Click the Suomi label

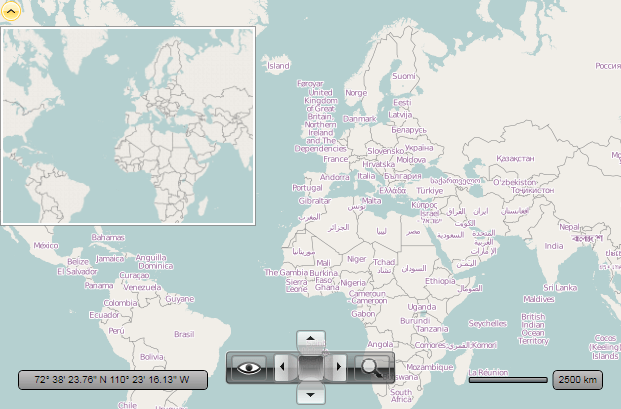[x=404, y=76]
